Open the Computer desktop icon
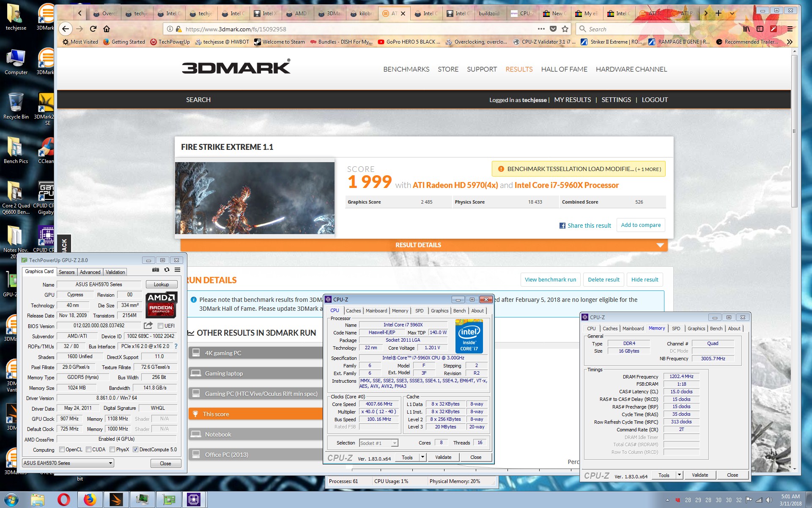 (x=16, y=62)
